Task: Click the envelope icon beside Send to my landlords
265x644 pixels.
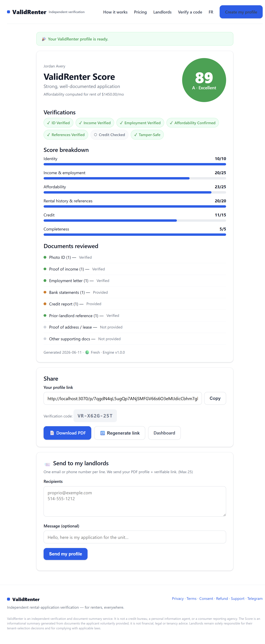Action: [x=47, y=464]
